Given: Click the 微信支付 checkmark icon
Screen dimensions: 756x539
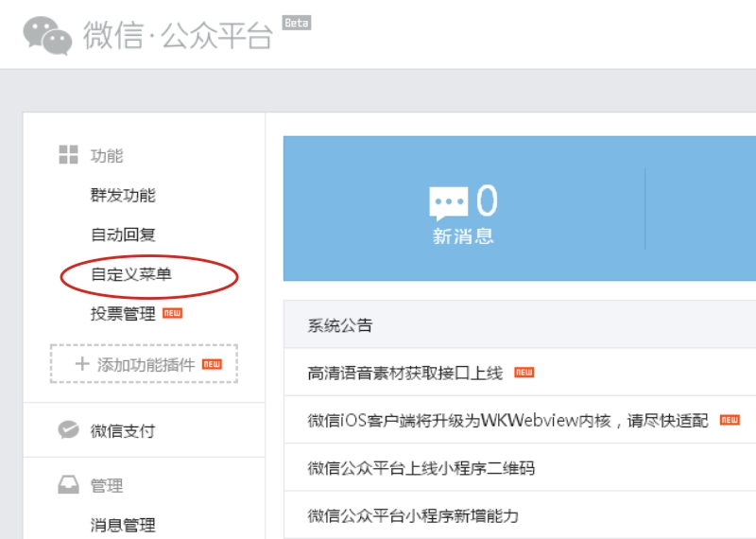Looking at the screenshot, I should (68, 430).
